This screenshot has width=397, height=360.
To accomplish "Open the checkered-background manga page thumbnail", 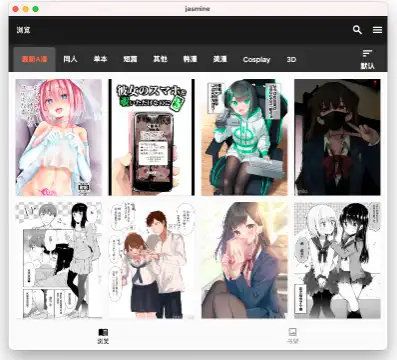I will (x=59, y=260).
